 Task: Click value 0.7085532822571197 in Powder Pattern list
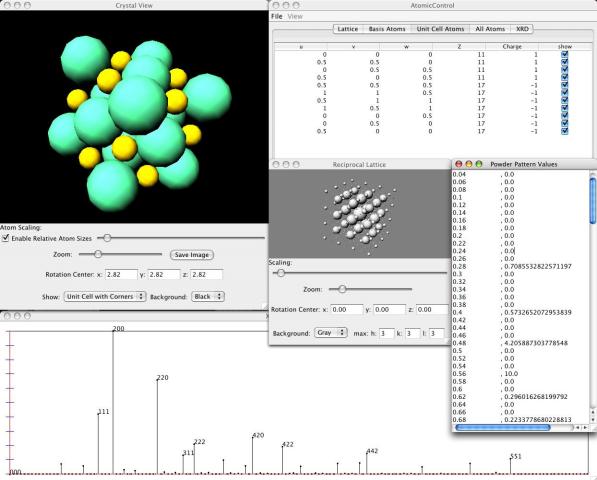coord(538,266)
